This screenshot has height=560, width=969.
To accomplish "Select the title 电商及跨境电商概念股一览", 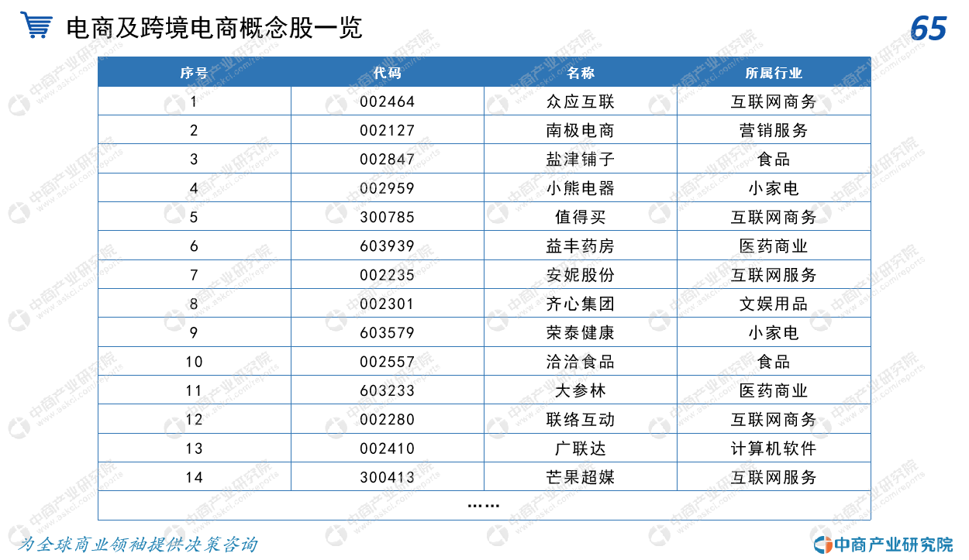I will pos(214,28).
